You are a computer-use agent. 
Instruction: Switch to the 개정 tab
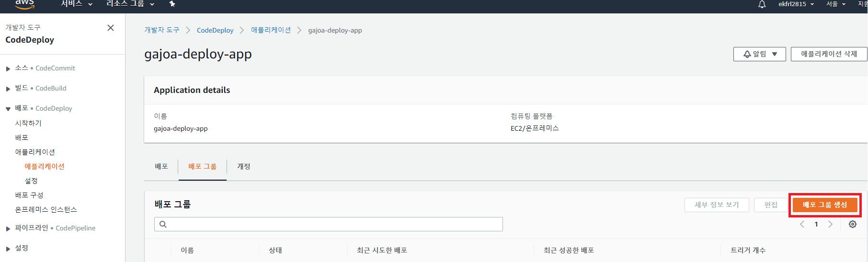click(244, 166)
